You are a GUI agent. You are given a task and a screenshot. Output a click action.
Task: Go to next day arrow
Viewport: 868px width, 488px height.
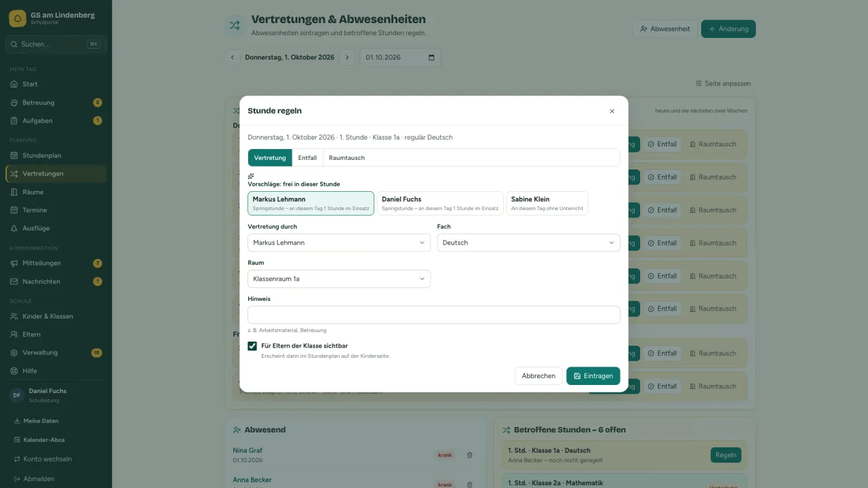click(x=347, y=58)
